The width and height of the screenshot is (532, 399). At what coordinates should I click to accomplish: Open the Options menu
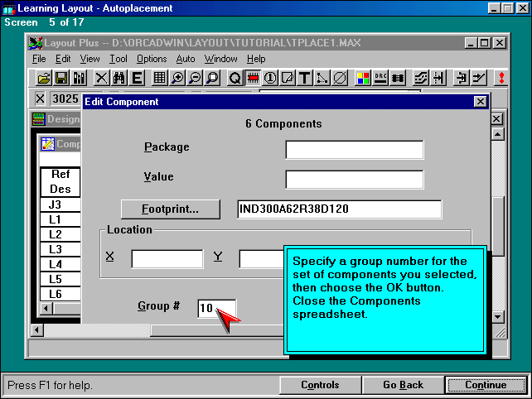pos(152,59)
